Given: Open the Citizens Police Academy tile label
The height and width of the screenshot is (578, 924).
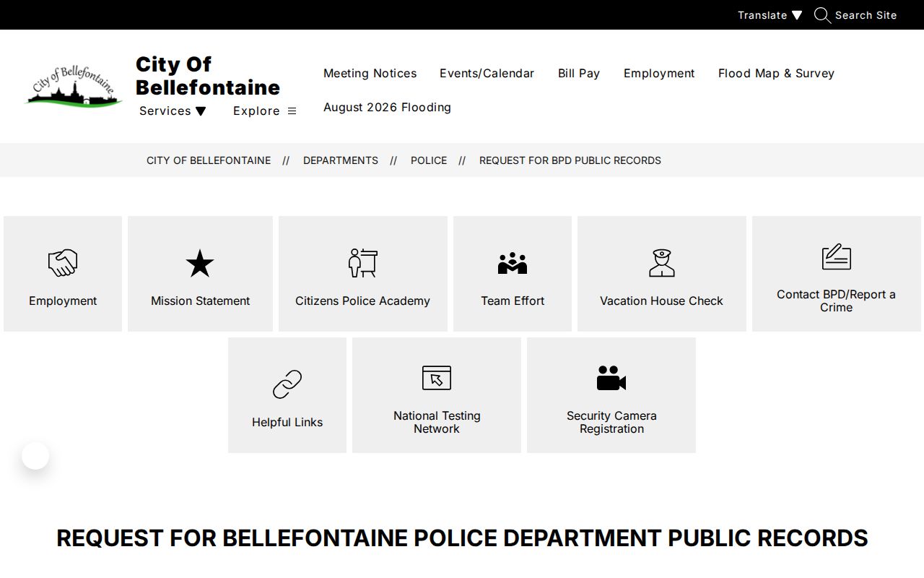Looking at the screenshot, I should click(x=362, y=301).
